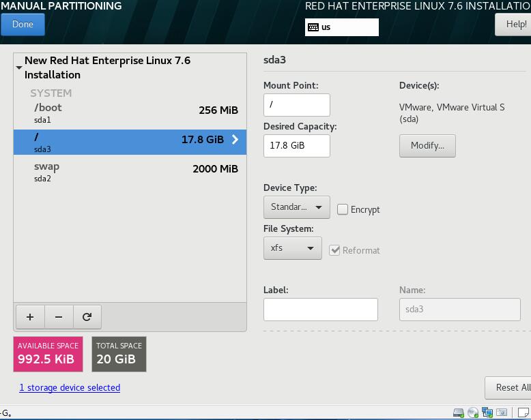This screenshot has width=531, height=420.
Task: Click the reload storage configuration icon
Action: [x=87, y=317]
